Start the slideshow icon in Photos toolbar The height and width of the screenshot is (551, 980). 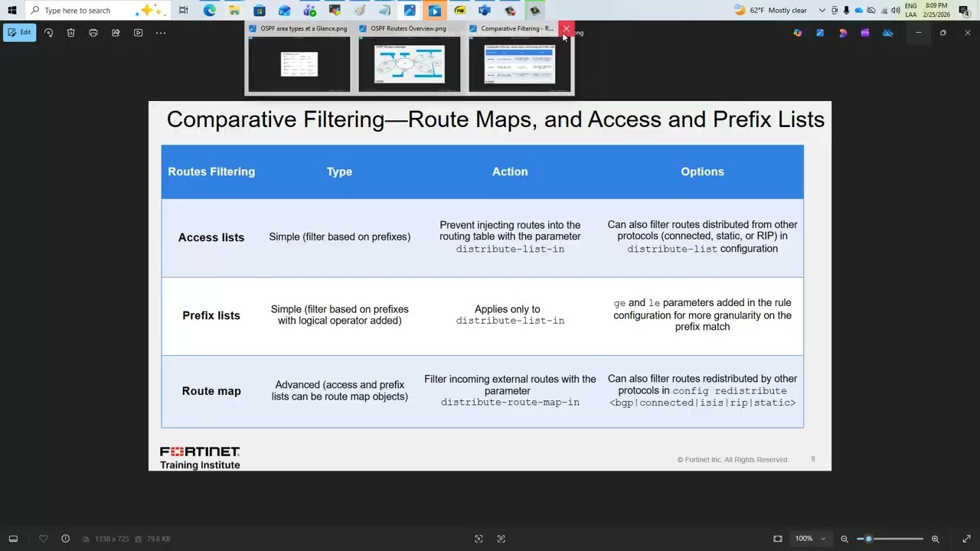pyautogui.click(x=138, y=33)
